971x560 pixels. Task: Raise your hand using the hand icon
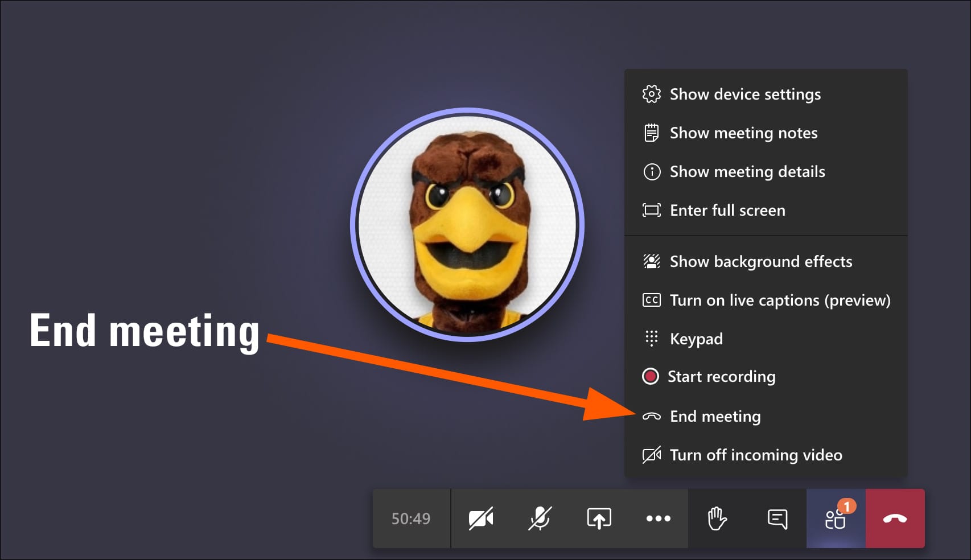[717, 518]
